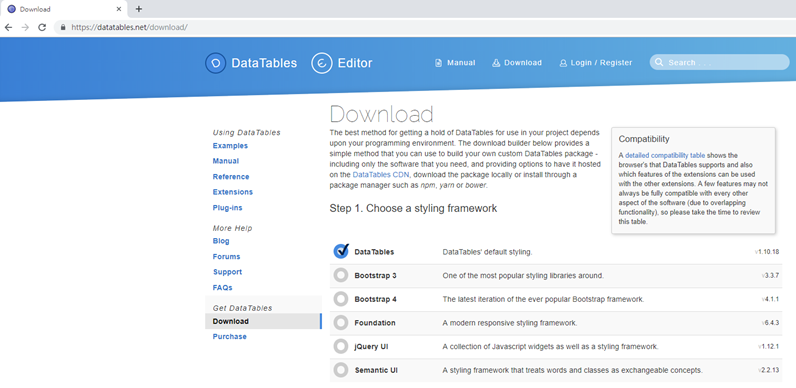
Task: Click the large Download page heading
Action: [x=381, y=114]
